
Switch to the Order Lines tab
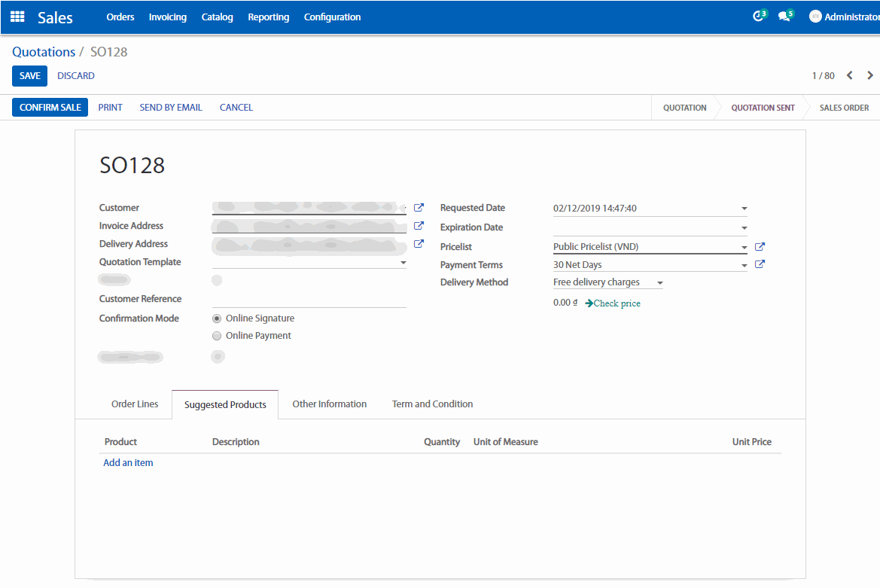pyautogui.click(x=135, y=404)
